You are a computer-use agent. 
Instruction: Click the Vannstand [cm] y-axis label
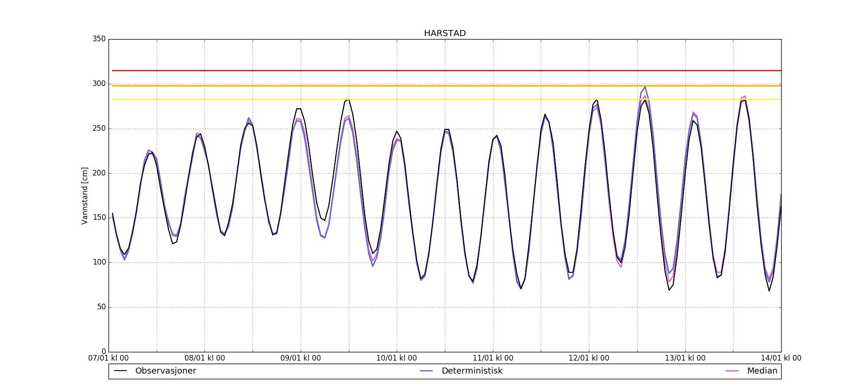pyautogui.click(x=85, y=195)
